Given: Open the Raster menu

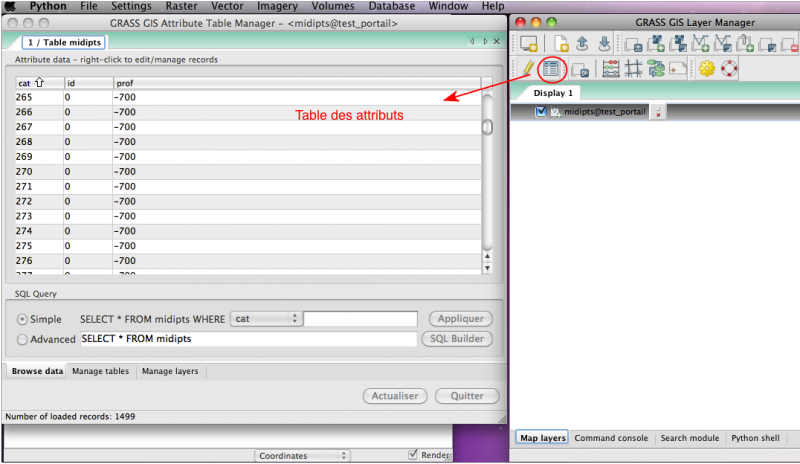Looking at the screenshot, I should click(181, 6).
